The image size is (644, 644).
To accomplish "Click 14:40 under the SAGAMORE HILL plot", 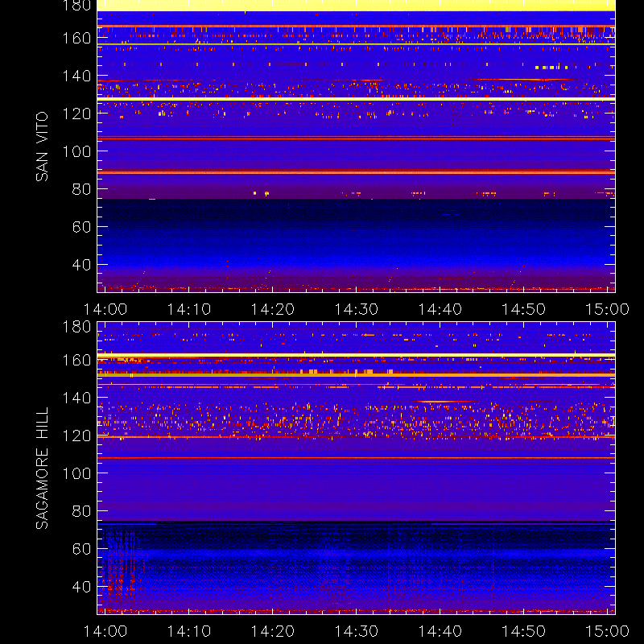I will (x=440, y=631).
